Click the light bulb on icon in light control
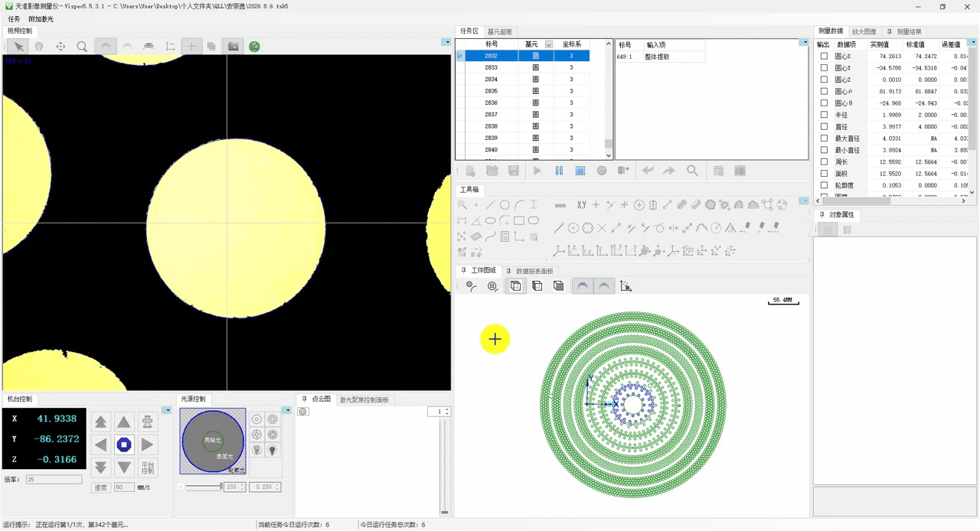 coord(273,450)
